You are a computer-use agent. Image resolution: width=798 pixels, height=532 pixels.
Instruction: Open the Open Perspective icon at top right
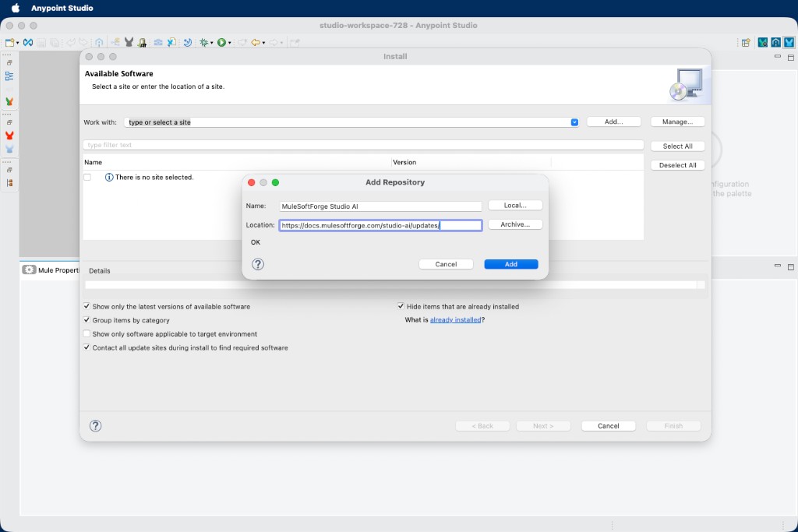tap(746, 43)
